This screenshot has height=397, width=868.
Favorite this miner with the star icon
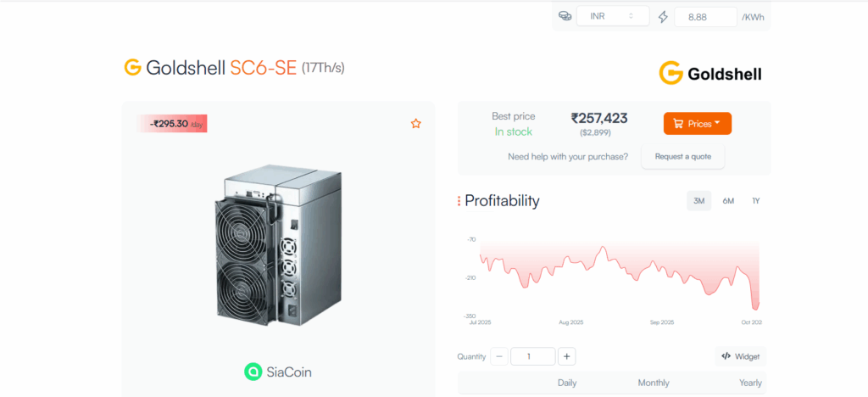click(415, 124)
